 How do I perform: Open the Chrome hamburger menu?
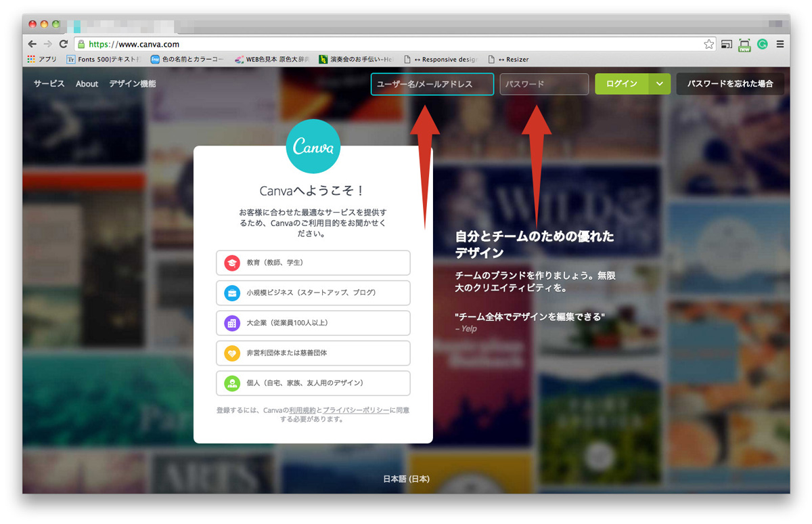pos(780,44)
